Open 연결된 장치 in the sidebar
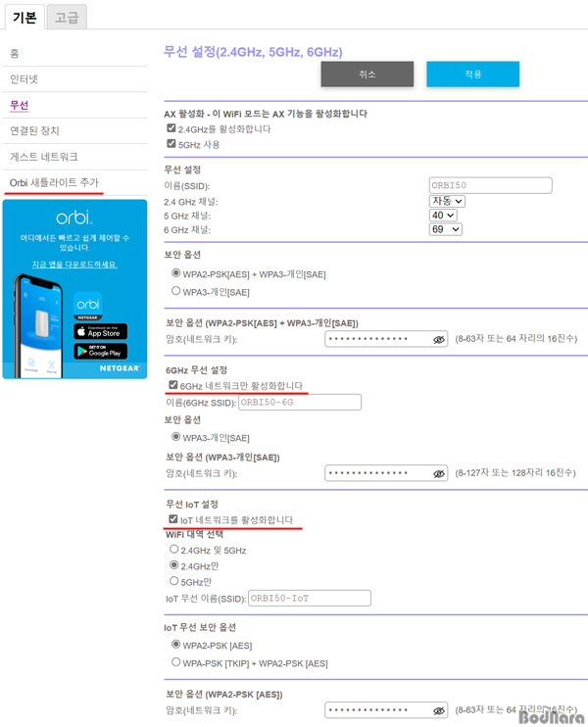Screen dimensions: 588x727 point(34,130)
